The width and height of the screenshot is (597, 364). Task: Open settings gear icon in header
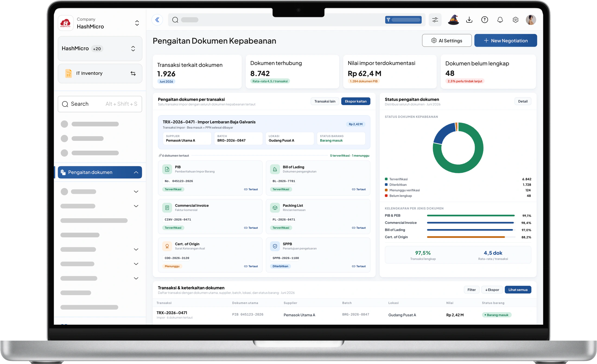(516, 20)
